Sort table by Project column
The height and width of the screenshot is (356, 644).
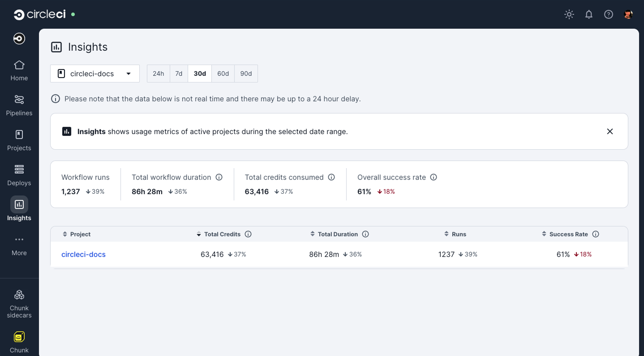77,234
